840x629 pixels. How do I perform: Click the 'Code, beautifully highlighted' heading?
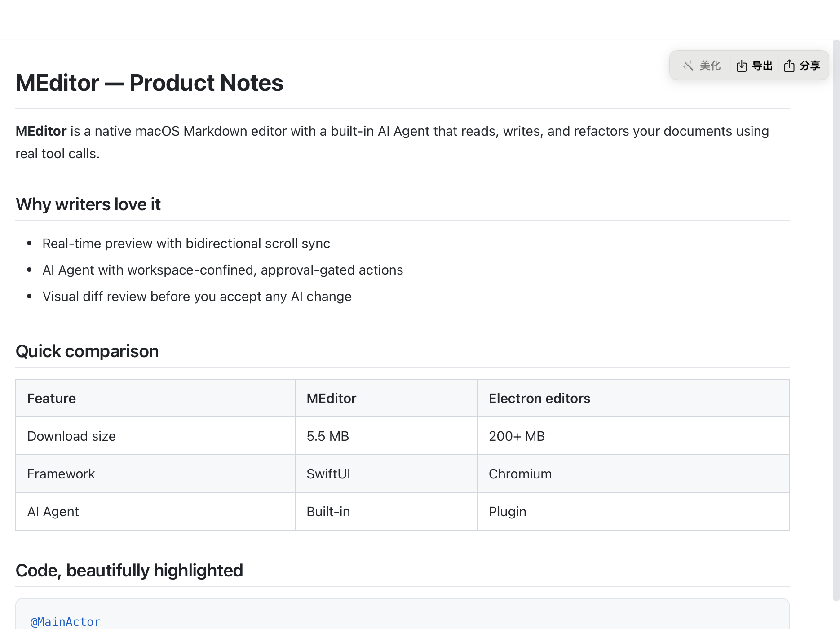click(x=129, y=571)
